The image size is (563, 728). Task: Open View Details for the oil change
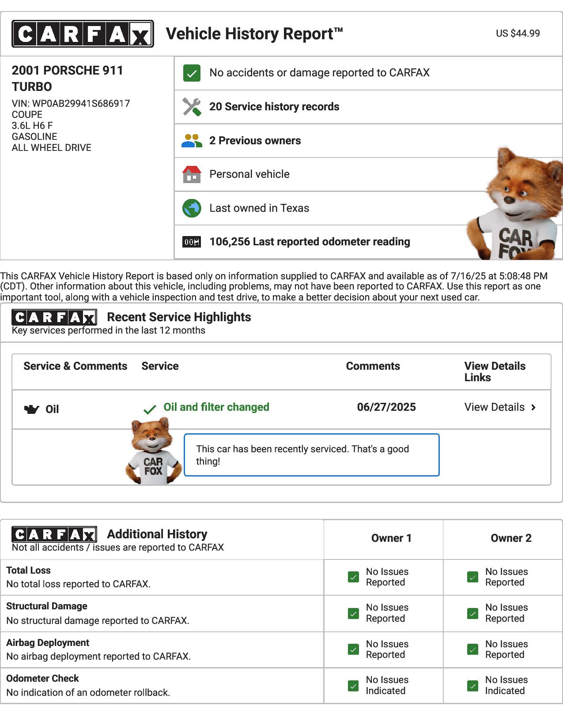pyautogui.click(x=494, y=407)
